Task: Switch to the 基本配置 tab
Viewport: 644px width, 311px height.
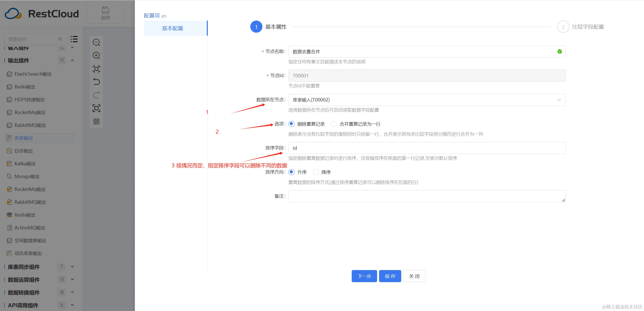Action: tap(173, 28)
